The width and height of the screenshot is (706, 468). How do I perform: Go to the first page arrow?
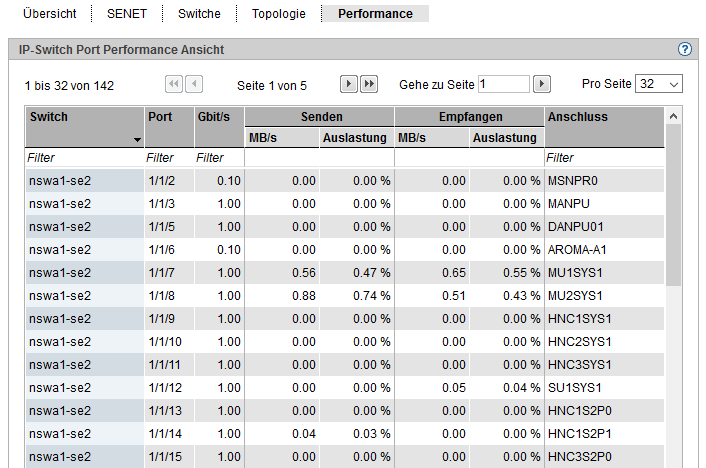click(x=174, y=85)
